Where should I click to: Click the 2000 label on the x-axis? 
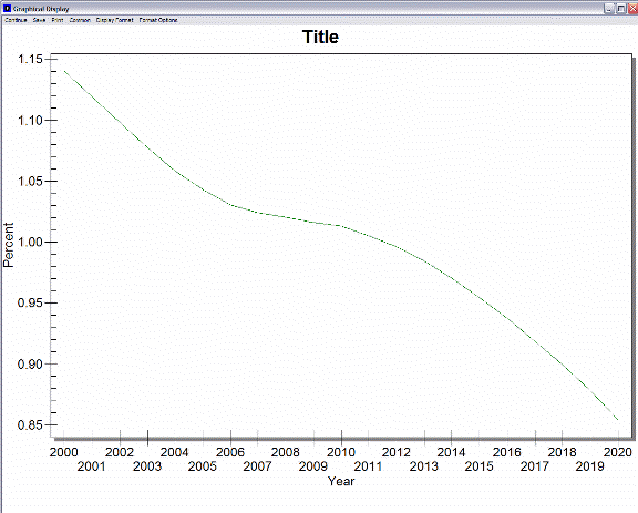[x=63, y=452]
